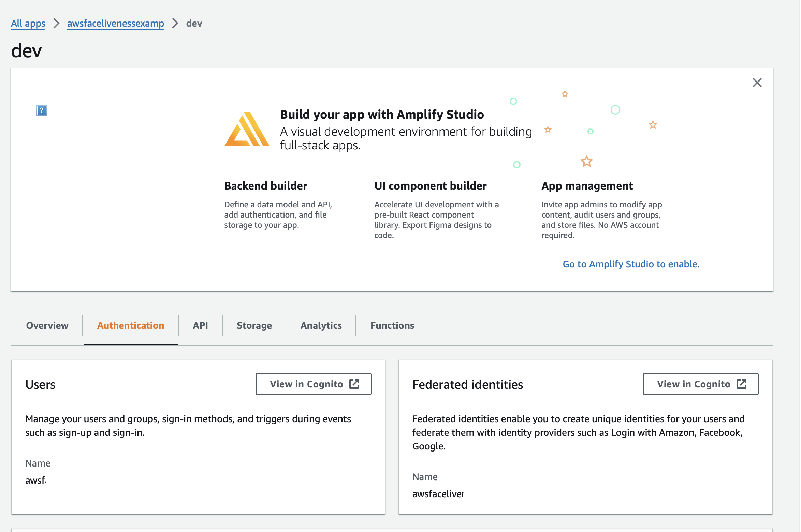The width and height of the screenshot is (801, 532).
Task: Open the Storage tab
Action: [254, 325]
